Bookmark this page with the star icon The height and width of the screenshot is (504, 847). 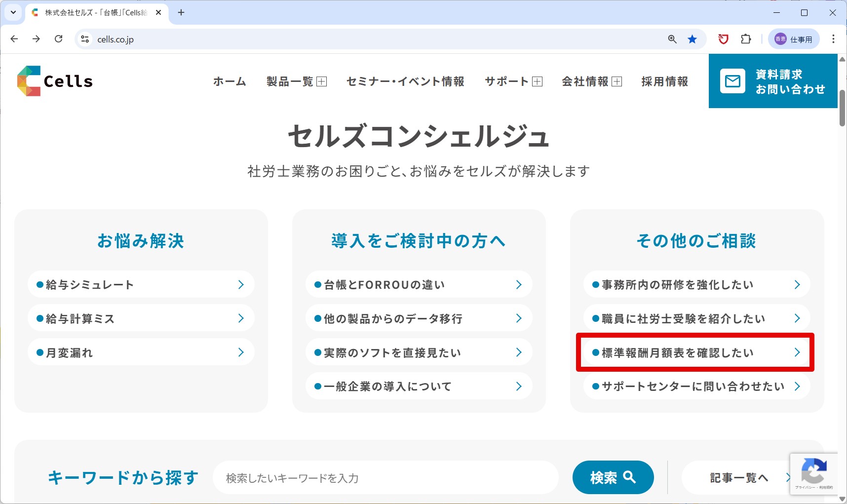pyautogui.click(x=692, y=39)
